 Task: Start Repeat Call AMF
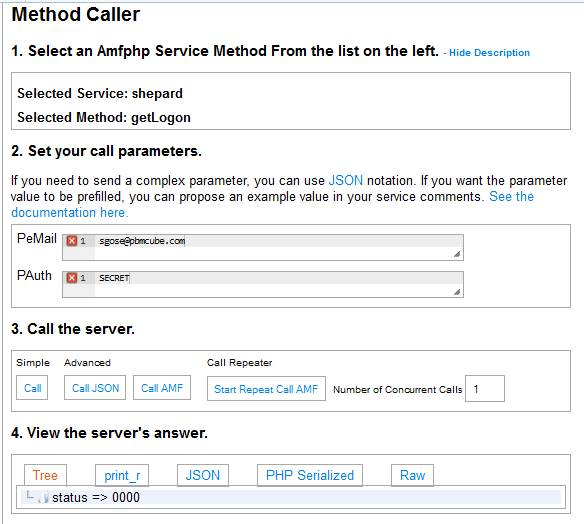[x=266, y=389]
